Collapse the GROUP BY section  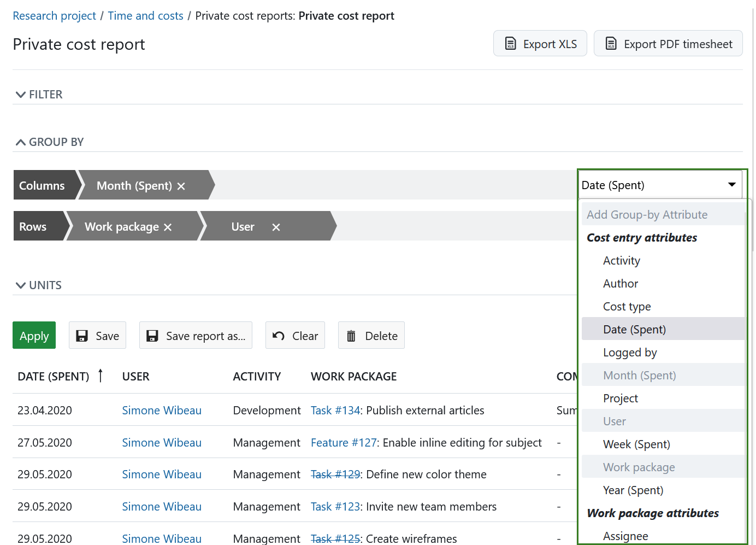(x=49, y=142)
